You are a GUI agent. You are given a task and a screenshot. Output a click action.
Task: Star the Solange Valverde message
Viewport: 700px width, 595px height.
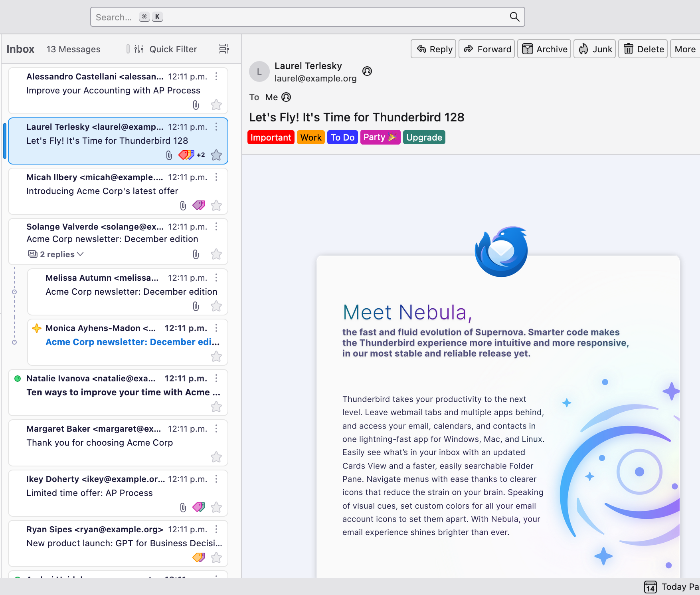tap(216, 254)
